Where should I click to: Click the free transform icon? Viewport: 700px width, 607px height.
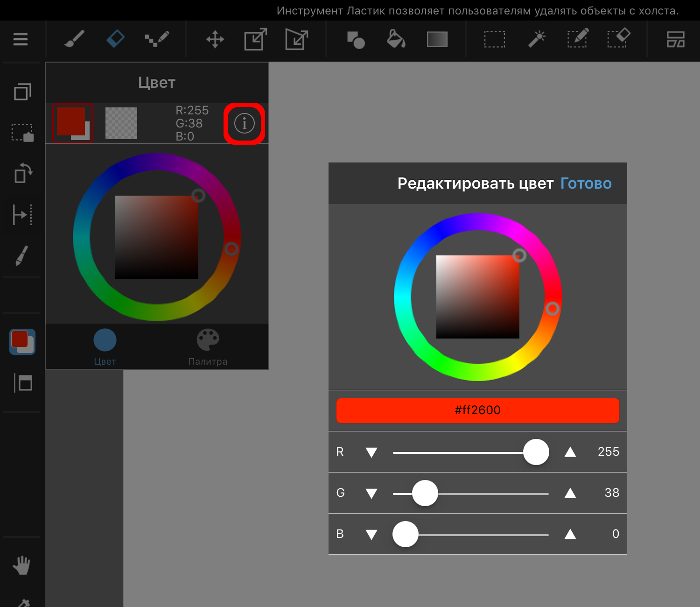pyautogui.click(x=297, y=39)
